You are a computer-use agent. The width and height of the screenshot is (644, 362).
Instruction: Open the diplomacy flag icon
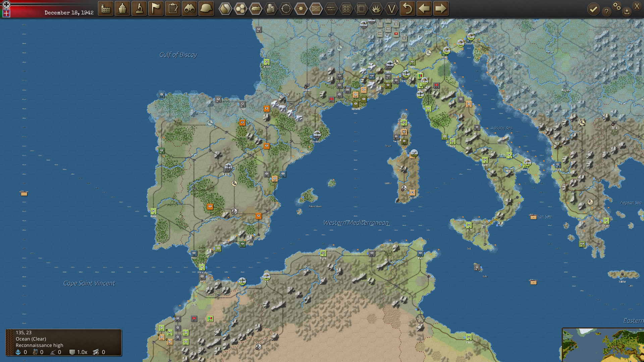(156, 9)
